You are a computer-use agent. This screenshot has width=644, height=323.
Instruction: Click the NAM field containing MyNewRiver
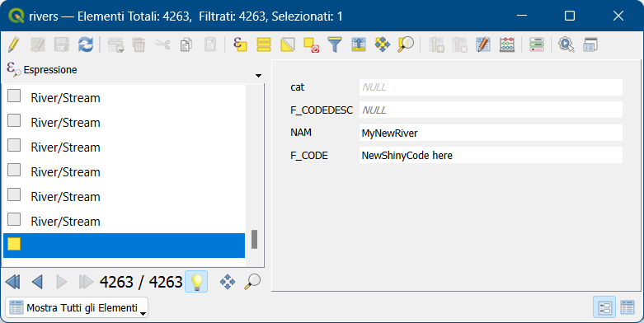[x=491, y=133]
